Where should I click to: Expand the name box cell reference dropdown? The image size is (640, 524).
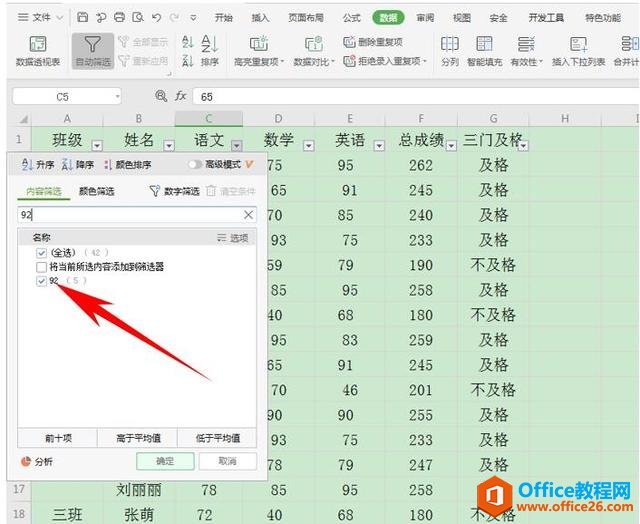[x=118, y=97]
